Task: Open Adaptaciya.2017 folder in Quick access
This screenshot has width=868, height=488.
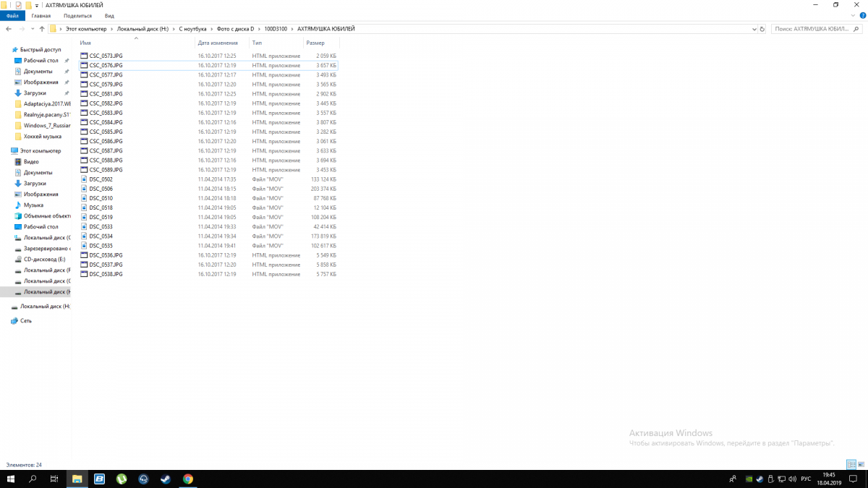Action: click(x=47, y=103)
